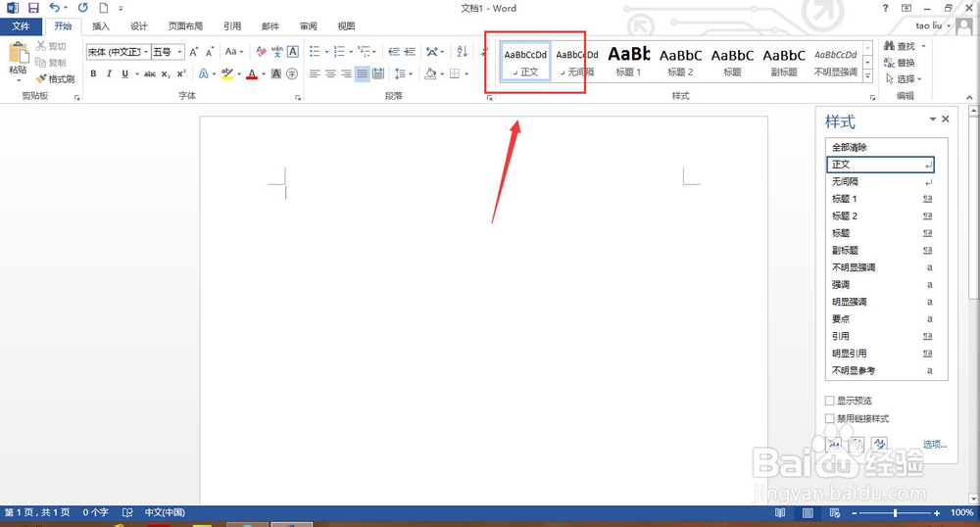Open Select menu in editing group
The image size is (980, 527).
coord(904,78)
